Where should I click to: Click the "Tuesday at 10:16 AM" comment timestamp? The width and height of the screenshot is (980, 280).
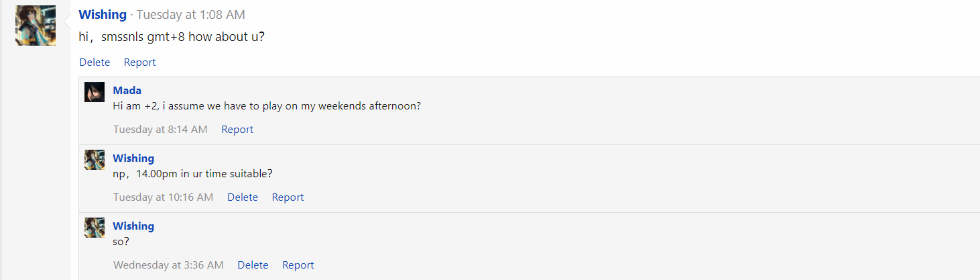click(x=163, y=197)
